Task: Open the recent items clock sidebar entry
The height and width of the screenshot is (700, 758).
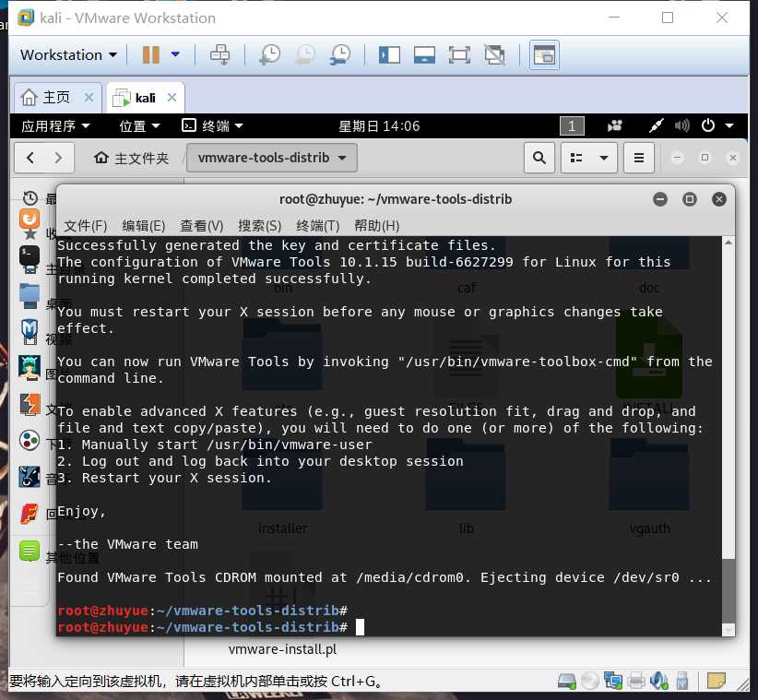Action: [30, 198]
